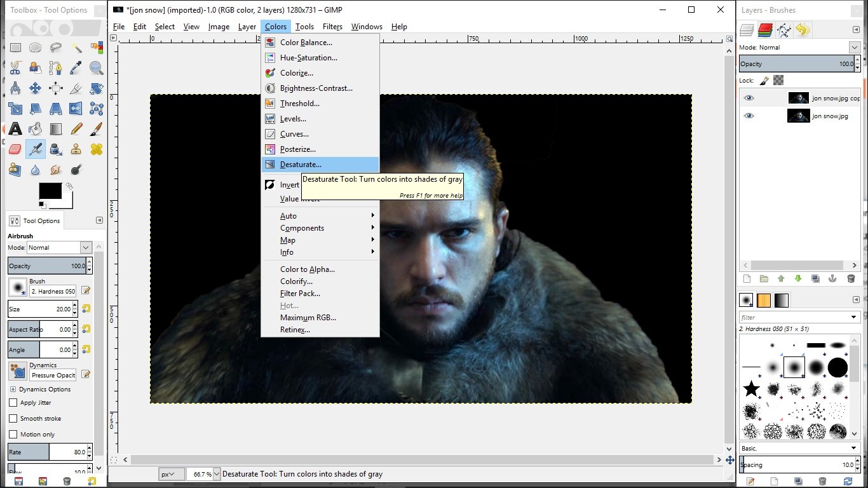Select the Text tool
Screen dimensions: 868x488
(15, 129)
